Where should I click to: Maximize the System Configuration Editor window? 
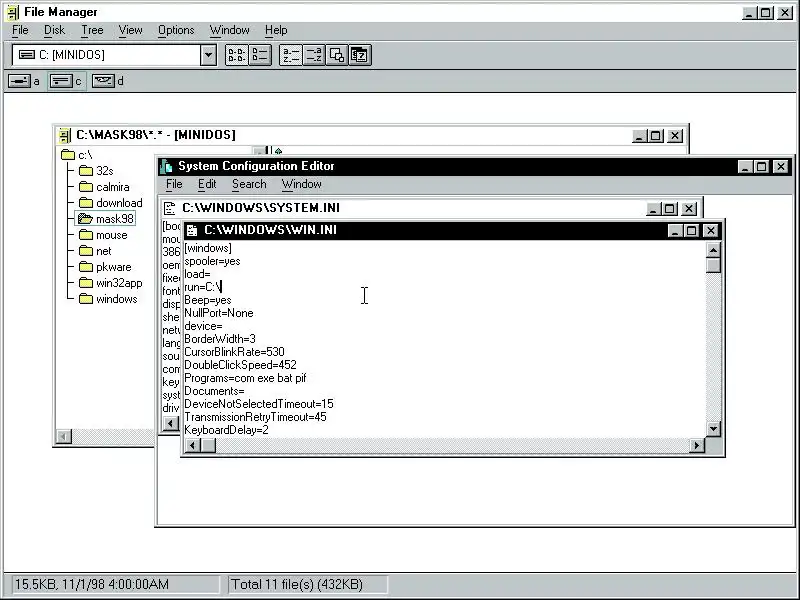tap(762, 167)
